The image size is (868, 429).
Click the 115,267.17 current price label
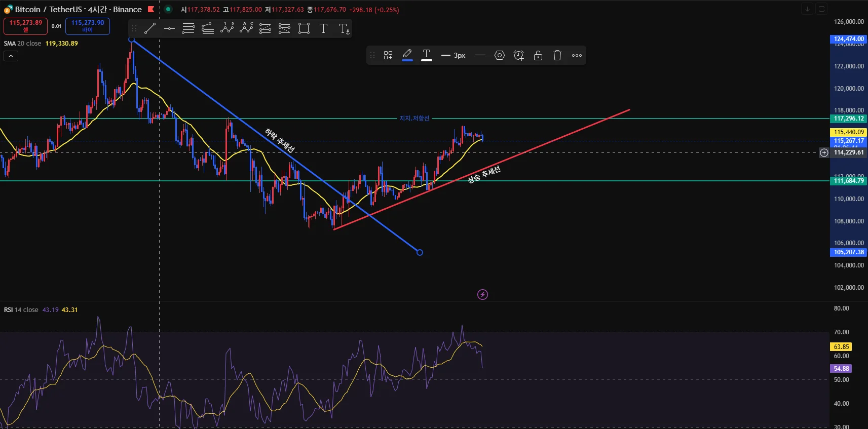tap(849, 141)
